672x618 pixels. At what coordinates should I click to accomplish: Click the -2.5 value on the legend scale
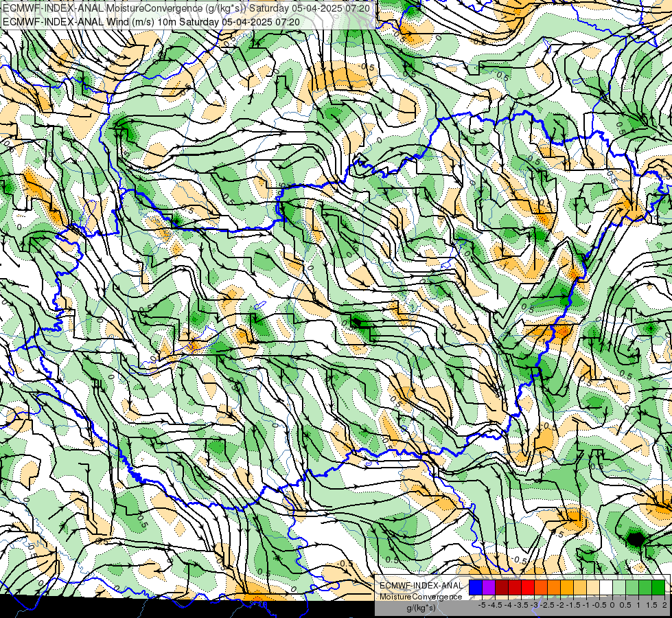[548, 605]
